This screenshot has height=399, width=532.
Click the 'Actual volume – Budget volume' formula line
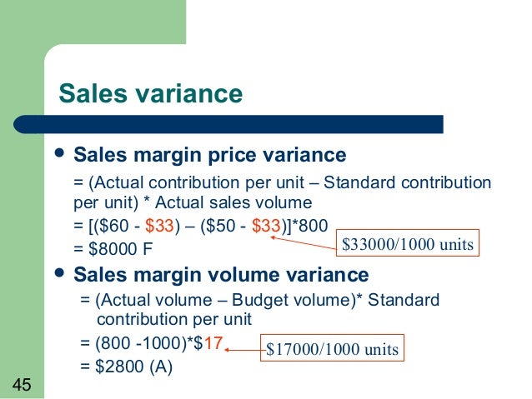pos(260,300)
